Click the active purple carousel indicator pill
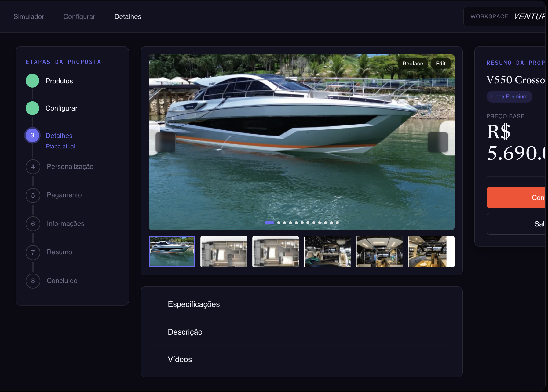This screenshot has width=548, height=392. pos(269,223)
